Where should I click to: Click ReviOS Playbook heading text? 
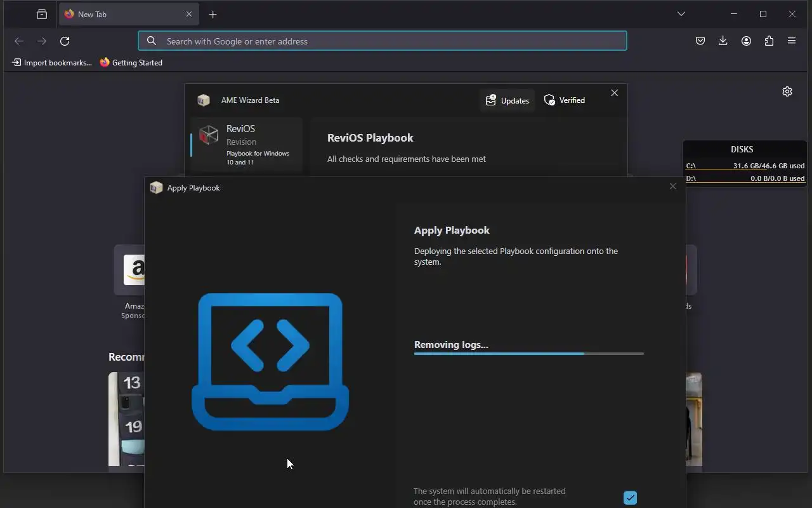[x=370, y=138]
